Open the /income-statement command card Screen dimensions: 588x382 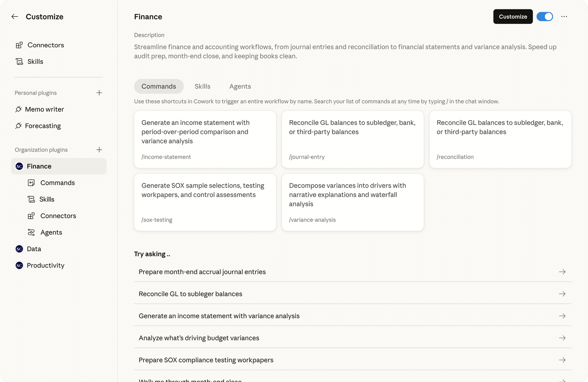click(x=205, y=139)
